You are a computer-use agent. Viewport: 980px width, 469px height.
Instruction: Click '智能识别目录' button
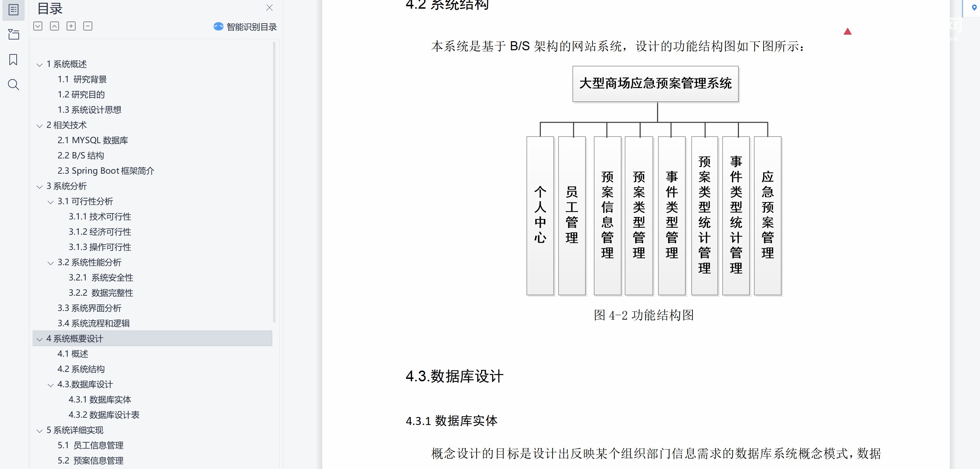(x=245, y=27)
